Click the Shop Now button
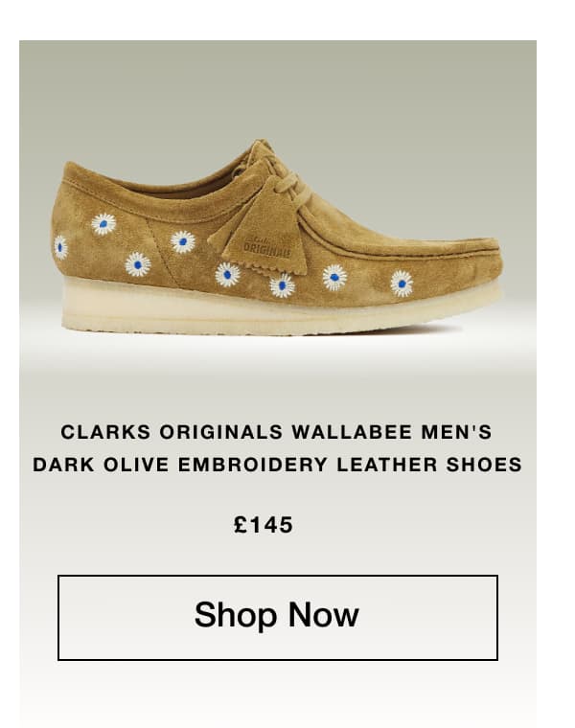575x728 pixels. click(278, 617)
